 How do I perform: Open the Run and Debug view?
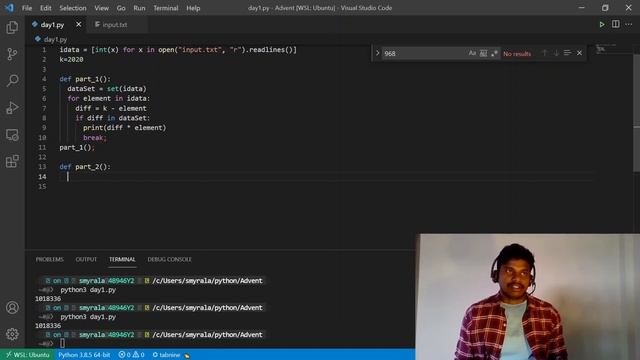pyautogui.click(x=12, y=108)
